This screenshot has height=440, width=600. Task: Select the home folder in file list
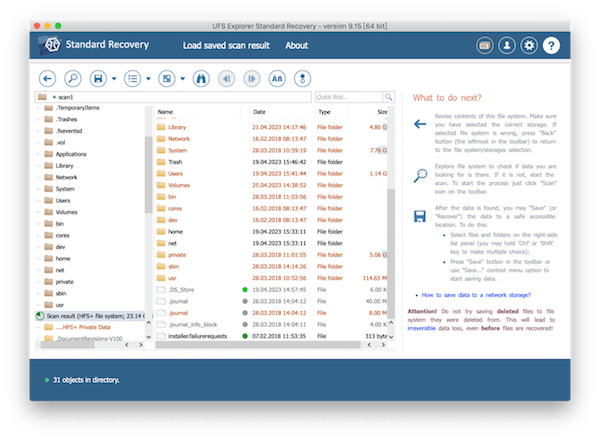pyautogui.click(x=271, y=231)
